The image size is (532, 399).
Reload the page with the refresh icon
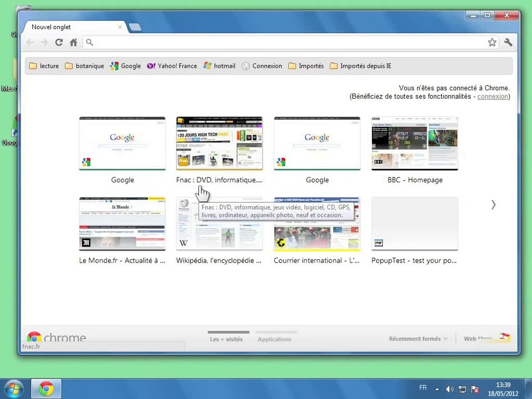click(59, 43)
